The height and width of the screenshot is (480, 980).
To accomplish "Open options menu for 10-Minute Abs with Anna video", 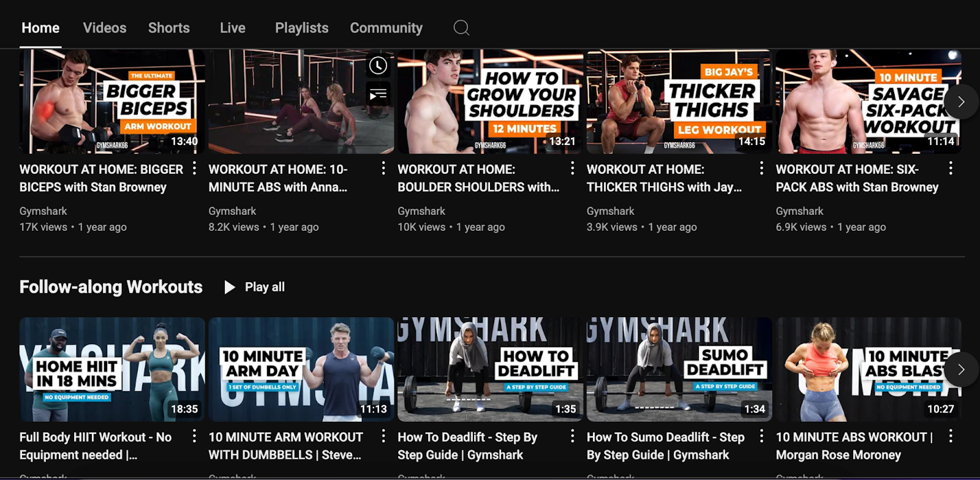I will pos(383,168).
